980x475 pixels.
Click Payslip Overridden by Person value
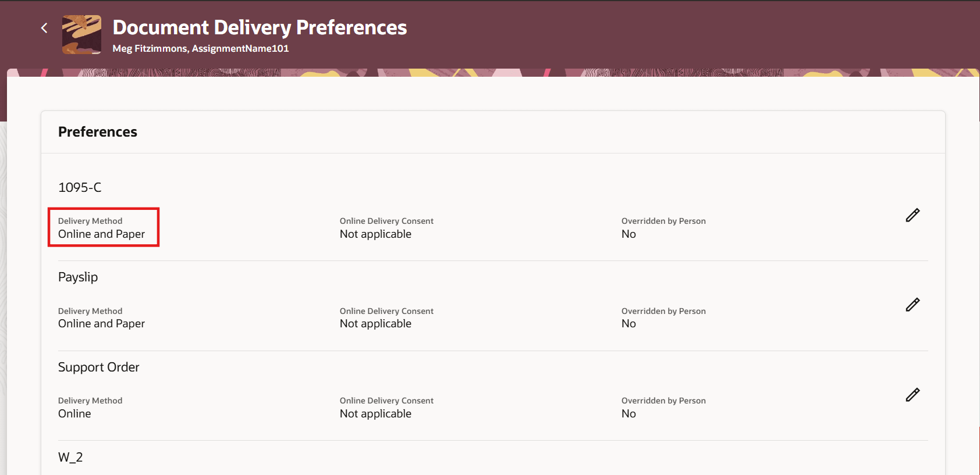click(x=629, y=324)
